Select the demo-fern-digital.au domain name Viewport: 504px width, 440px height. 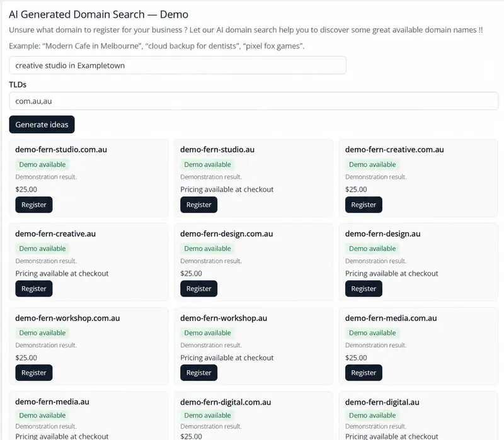pyautogui.click(x=382, y=402)
